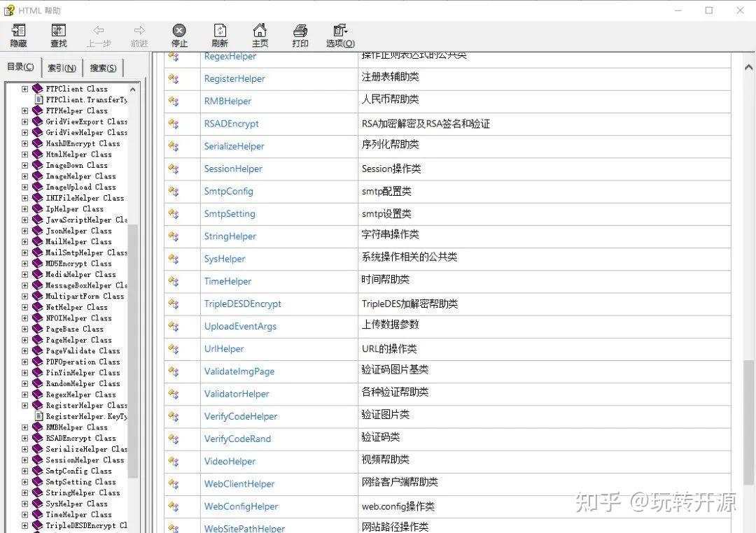756x533 pixels.
Task: Click the class icon beside RegisterHelper row
Action: click(174, 78)
